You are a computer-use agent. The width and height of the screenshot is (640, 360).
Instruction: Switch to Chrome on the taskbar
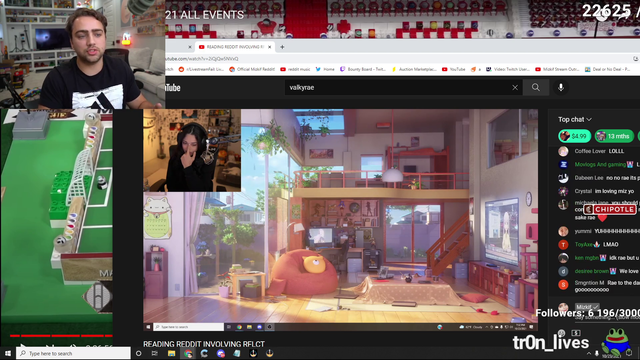pyautogui.click(x=188, y=353)
